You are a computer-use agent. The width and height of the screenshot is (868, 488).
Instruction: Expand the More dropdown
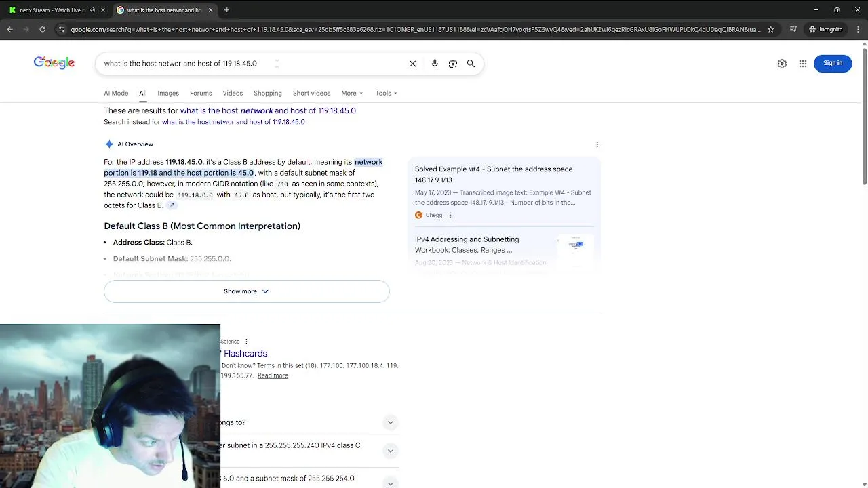(x=352, y=93)
